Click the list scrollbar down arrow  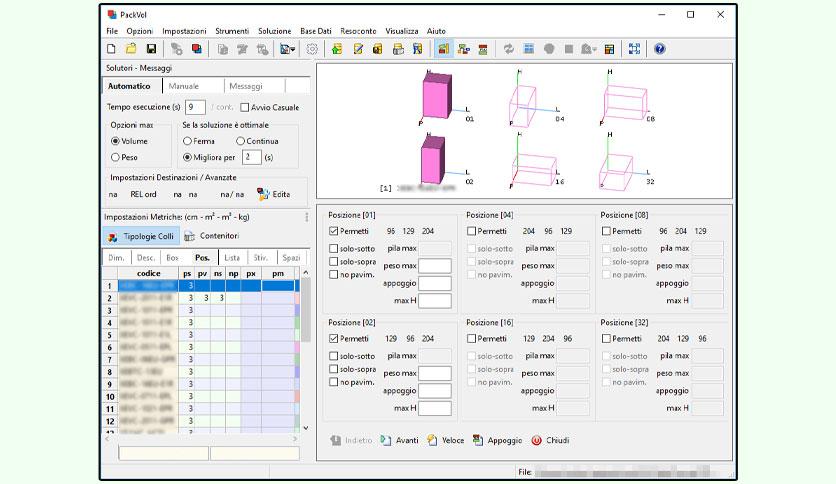click(x=306, y=427)
